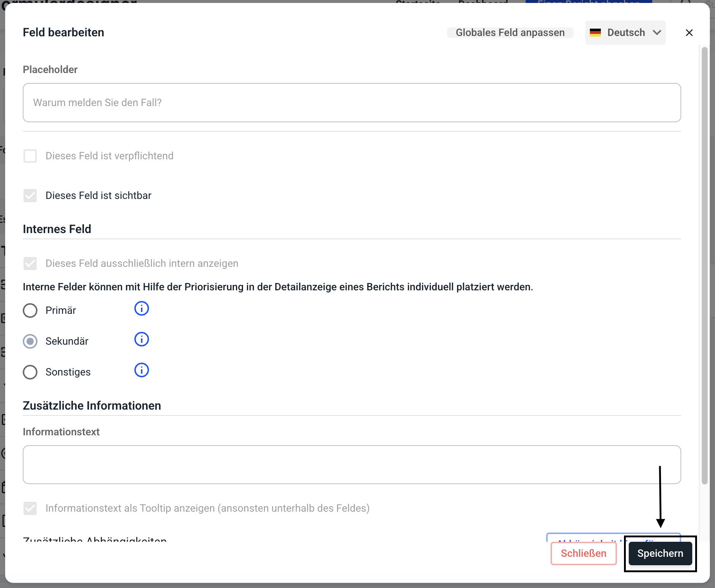This screenshot has width=715, height=588.
Task: Click the dialog's vertical scrollbar
Action: [704, 264]
